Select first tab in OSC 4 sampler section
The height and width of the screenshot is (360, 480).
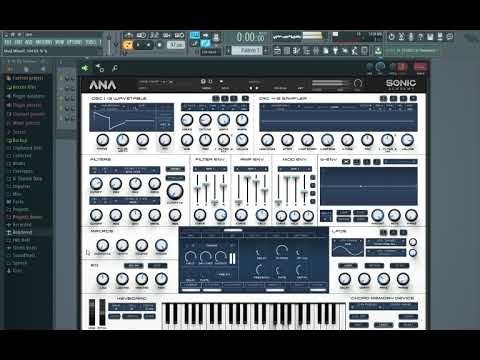[x=384, y=98]
